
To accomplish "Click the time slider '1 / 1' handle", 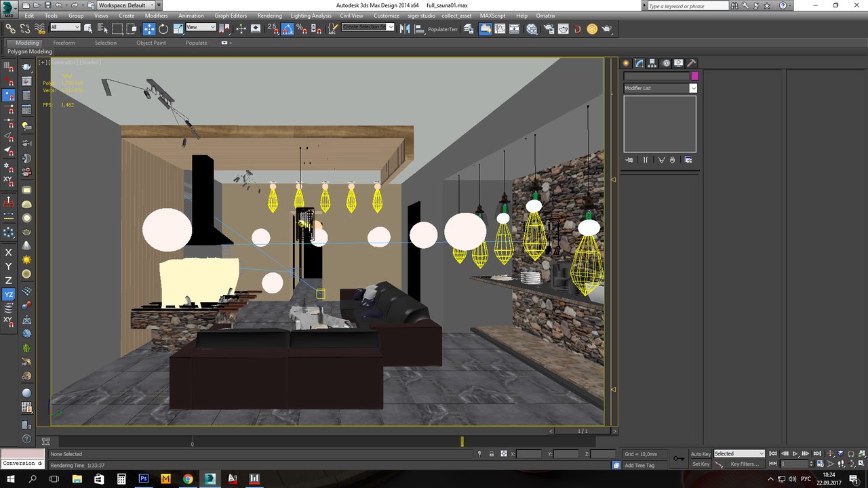I will click(583, 431).
